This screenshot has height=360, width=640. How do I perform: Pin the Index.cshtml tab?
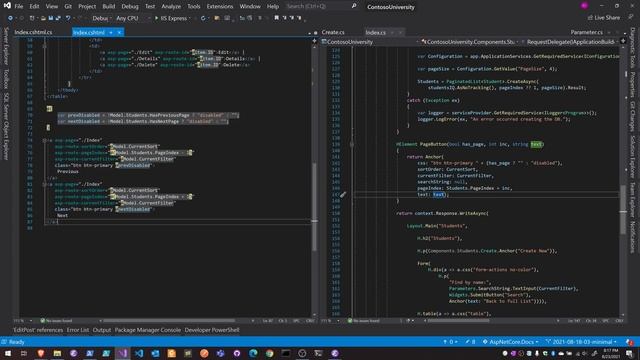point(111,32)
